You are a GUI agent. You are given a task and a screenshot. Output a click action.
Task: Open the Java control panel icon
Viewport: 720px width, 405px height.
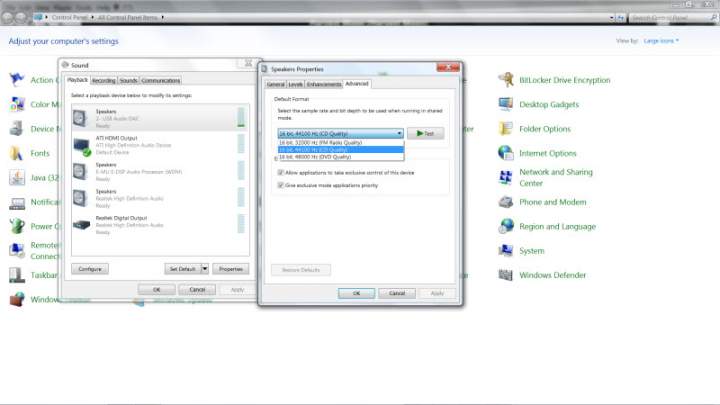coord(17,177)
